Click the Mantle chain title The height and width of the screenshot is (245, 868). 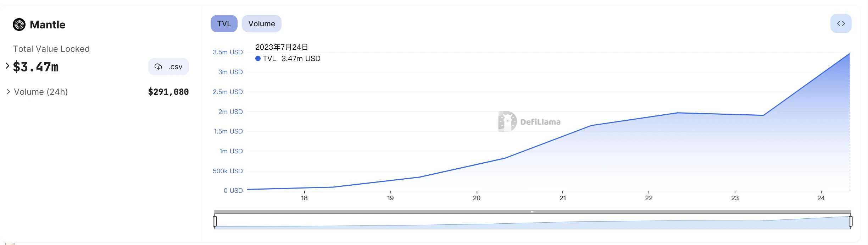[48, 24]
